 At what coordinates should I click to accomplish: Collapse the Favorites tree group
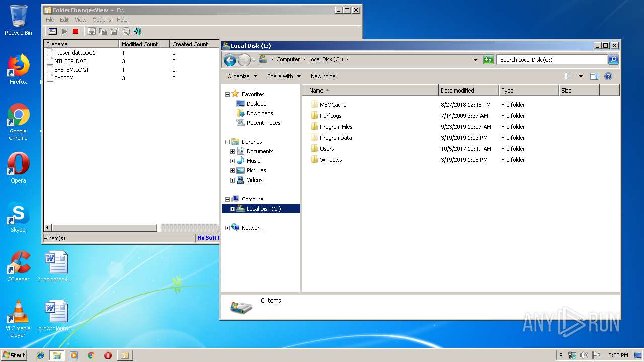227,94
